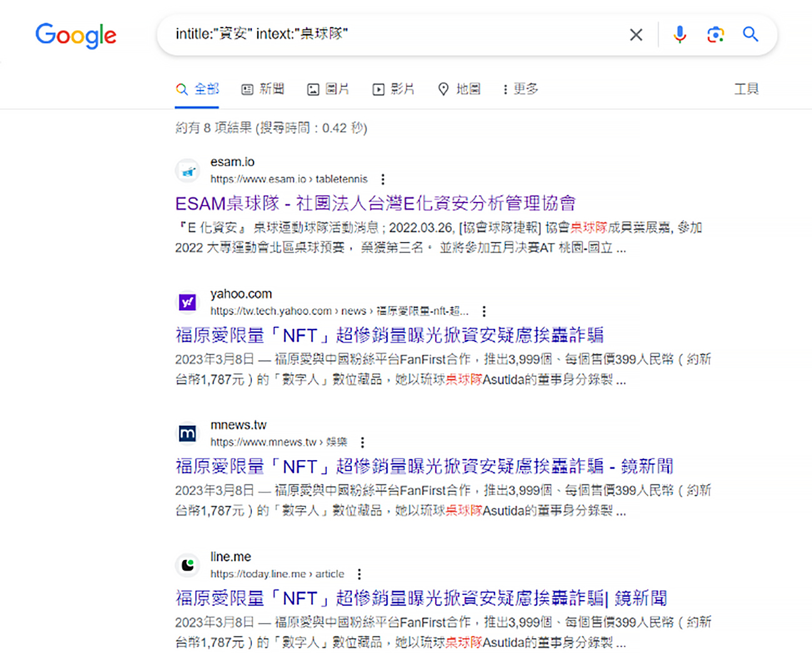Open options menu for line.me result
Viewport: 812px width, 660px height.
[359, 574]
